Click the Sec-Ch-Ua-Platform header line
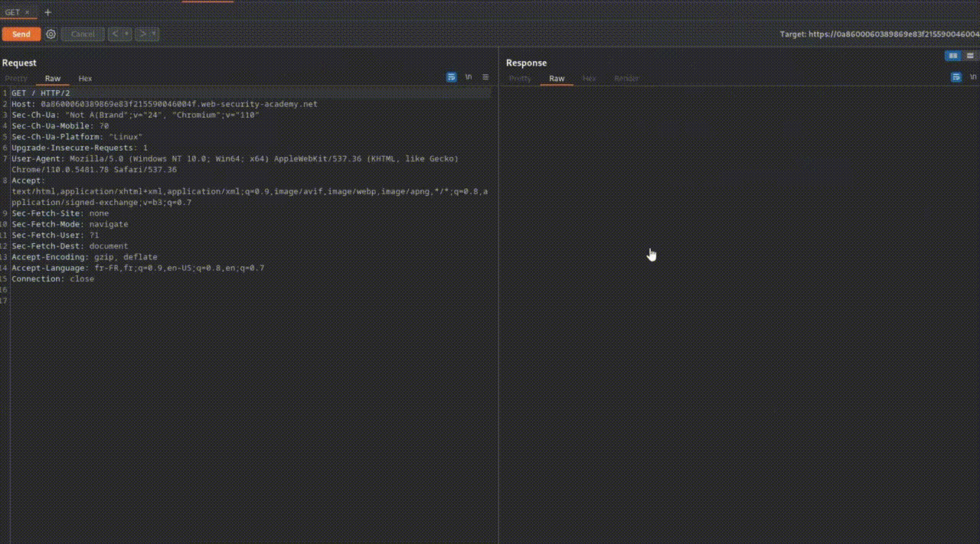The height and width of the screenshot is (544, 980). tap(77, 137)
